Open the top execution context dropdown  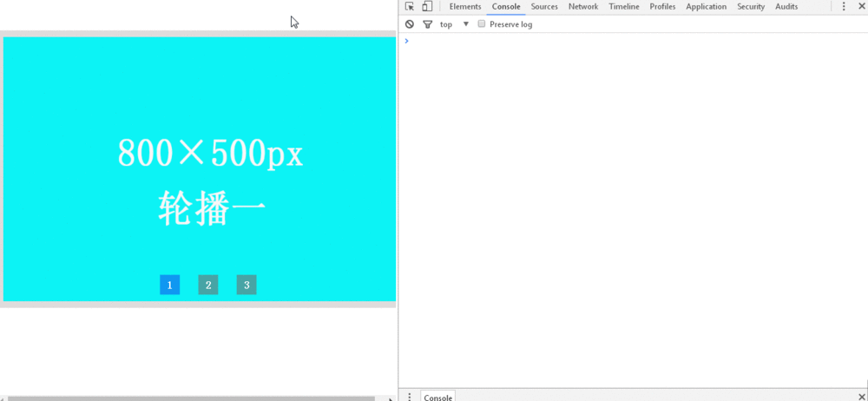pyautogui.click(x=455, y=24)
